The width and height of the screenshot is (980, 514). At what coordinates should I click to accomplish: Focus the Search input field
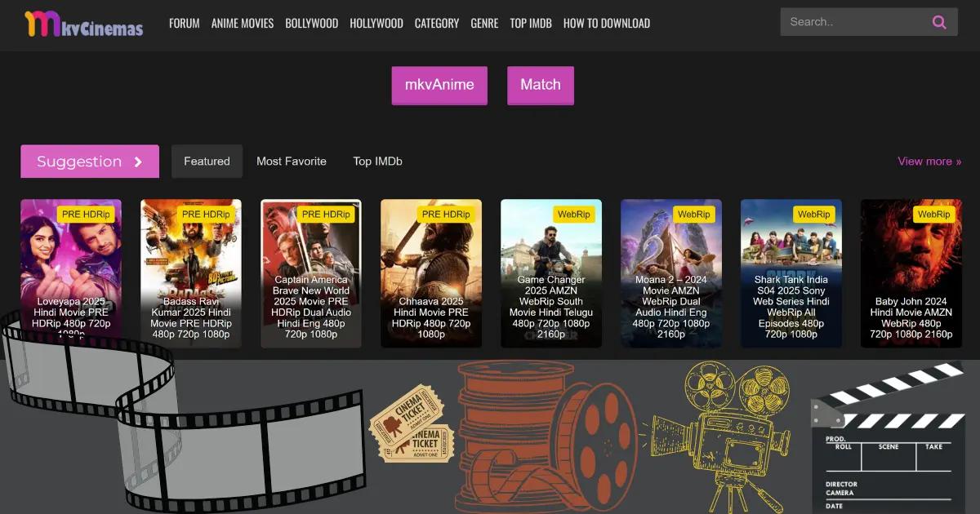click(853, 22)
